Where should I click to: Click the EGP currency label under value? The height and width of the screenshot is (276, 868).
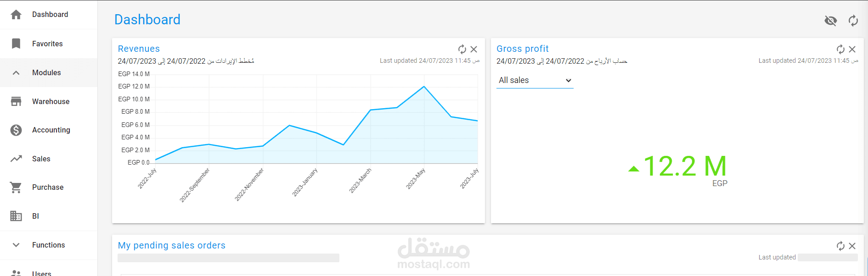[x=720, y=183]
